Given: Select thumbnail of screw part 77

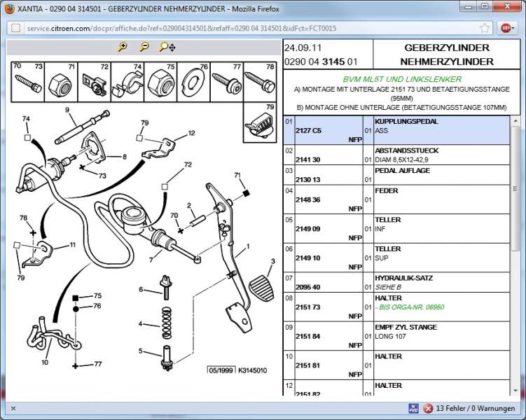Looking at the screenshot, I should tap(227, 82).
